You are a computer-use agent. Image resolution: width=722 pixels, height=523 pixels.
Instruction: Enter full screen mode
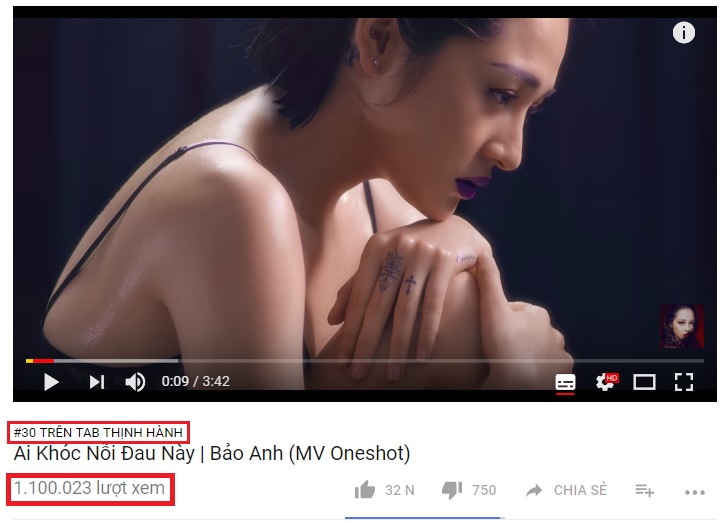[684, 382]
